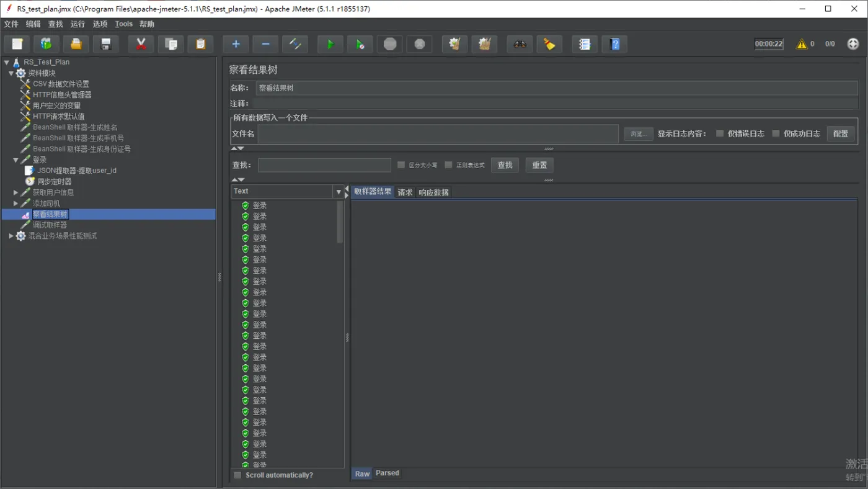The width and height of the screenshot is (868, 489).
Task: Toggle enable state of selected element
Action: (x=295, y=44)
